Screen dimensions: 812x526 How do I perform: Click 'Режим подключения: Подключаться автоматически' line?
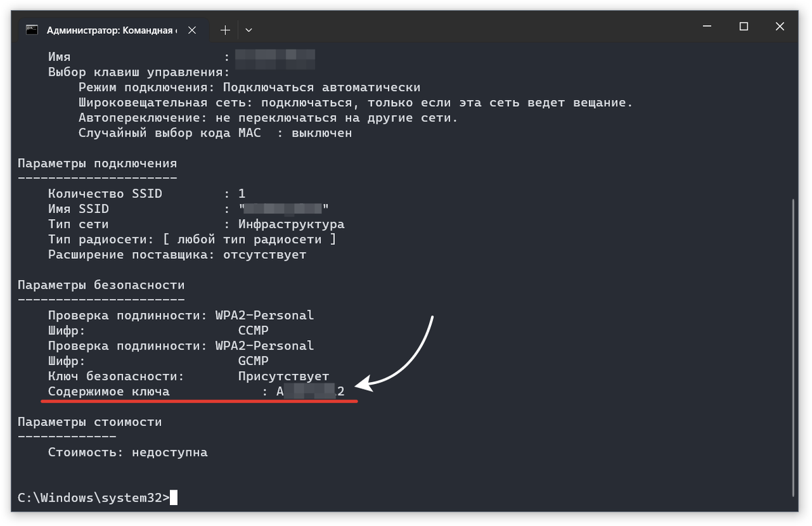[250, 88]
